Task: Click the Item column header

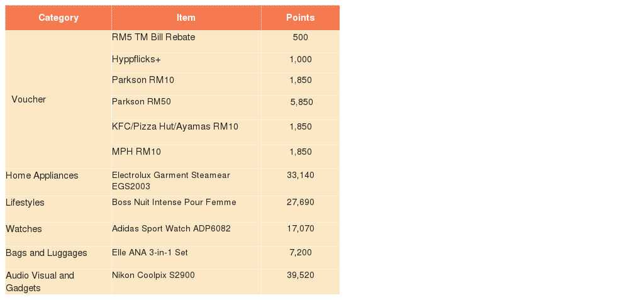Action: [x=186, y=18]
